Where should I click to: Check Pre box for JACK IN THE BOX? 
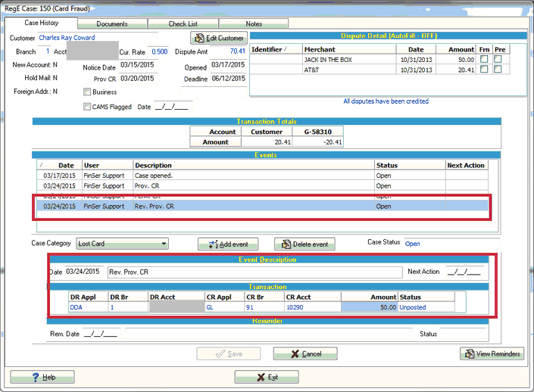498,59
